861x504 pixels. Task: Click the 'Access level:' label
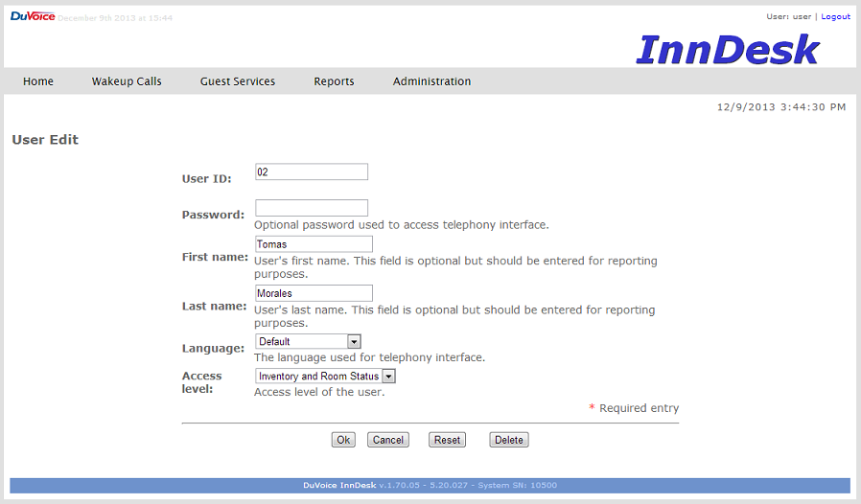pyautogui.click(x=202, y=382)
